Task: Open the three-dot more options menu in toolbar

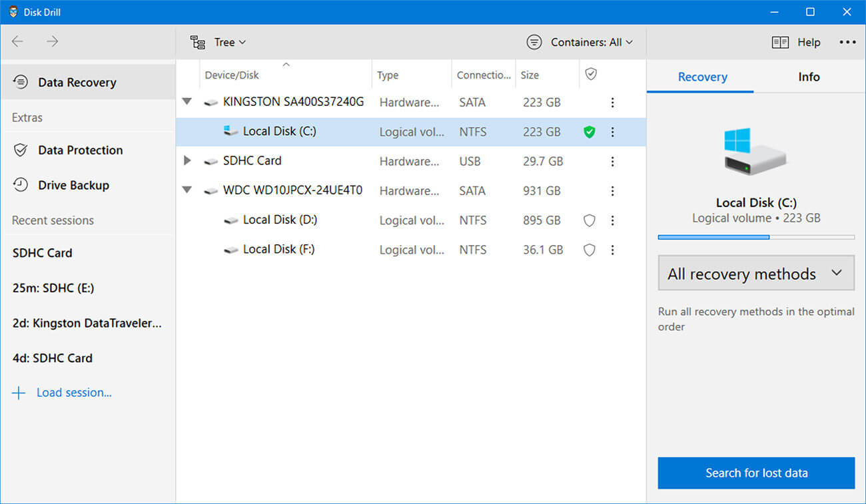Action: coord(847,42)
